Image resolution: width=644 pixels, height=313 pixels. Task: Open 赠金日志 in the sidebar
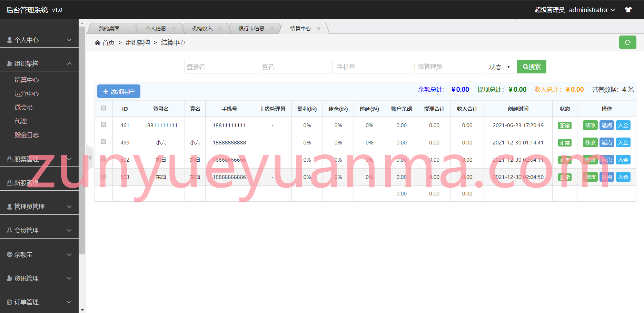pyautogui.click(x=27, y=135)
